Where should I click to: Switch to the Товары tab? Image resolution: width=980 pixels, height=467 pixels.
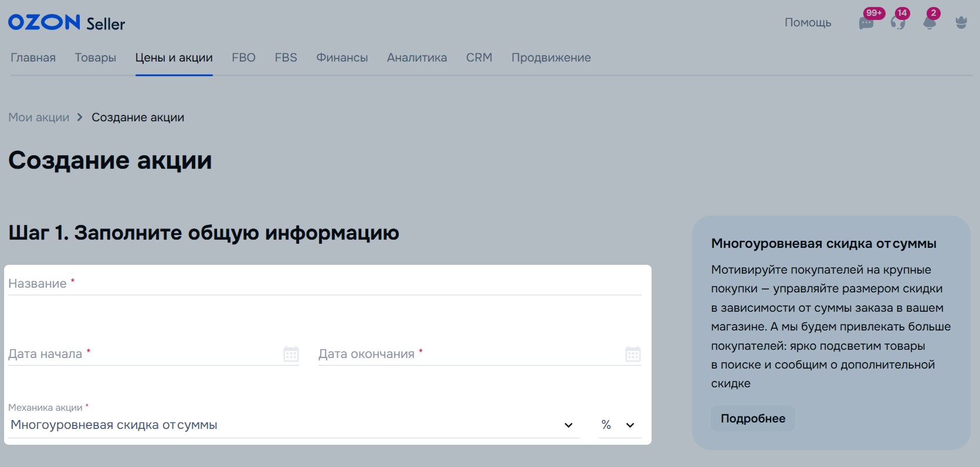coord(96,58)
